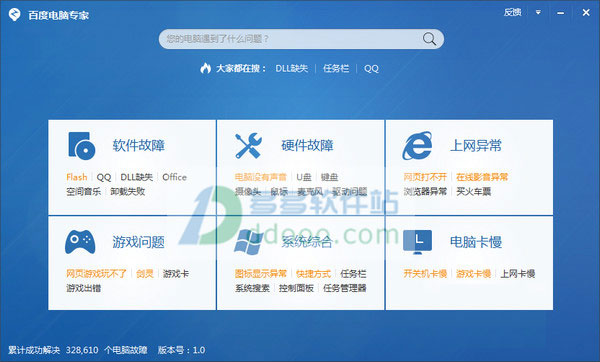Click the 反馈 feedback link
The image size is (600, 362).
[x=512, y=12]
